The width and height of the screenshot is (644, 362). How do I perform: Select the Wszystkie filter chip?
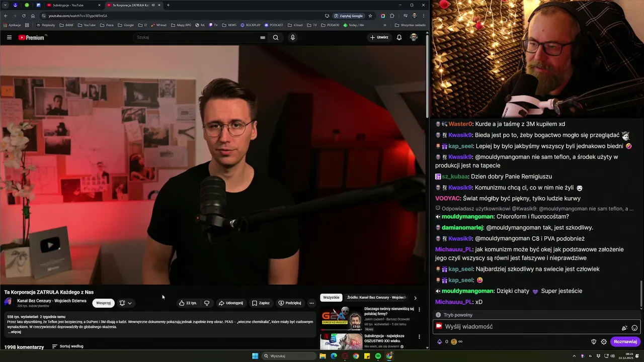click(x=331, y=298)
